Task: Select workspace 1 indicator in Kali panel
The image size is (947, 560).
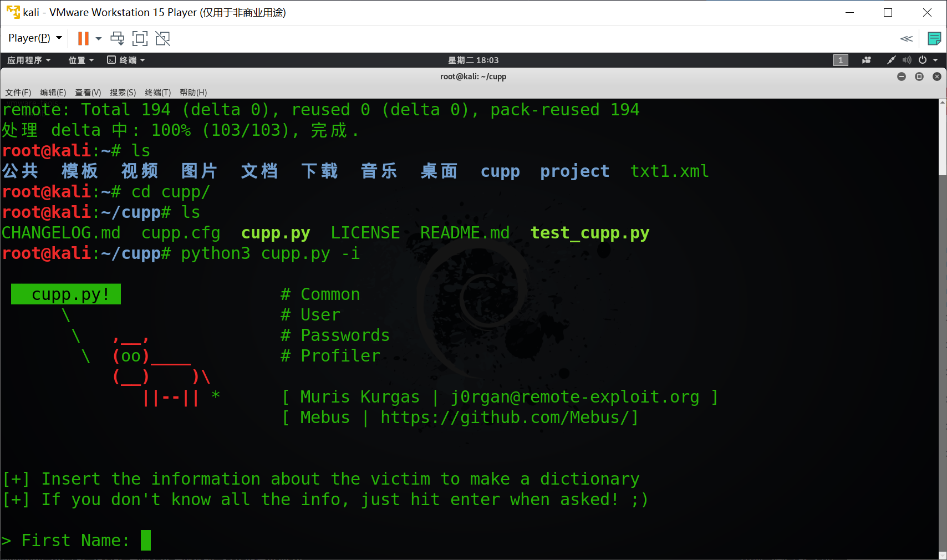Action: [841, 60]
